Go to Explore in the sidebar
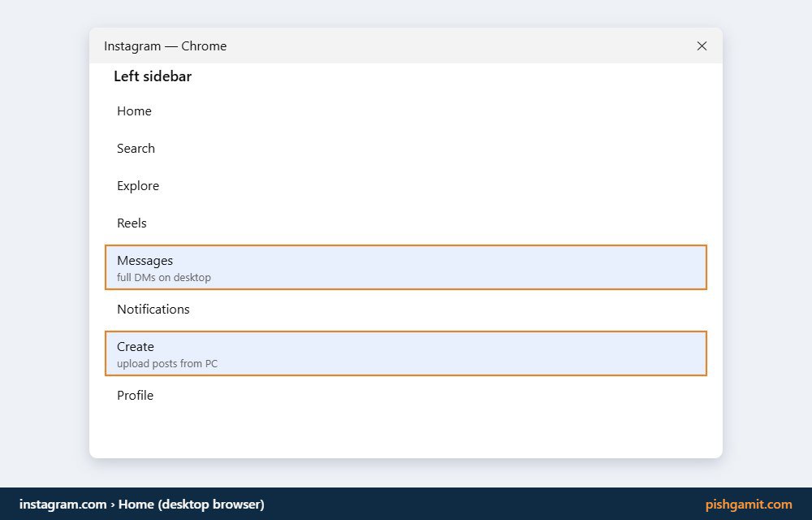 coord(405,185)
